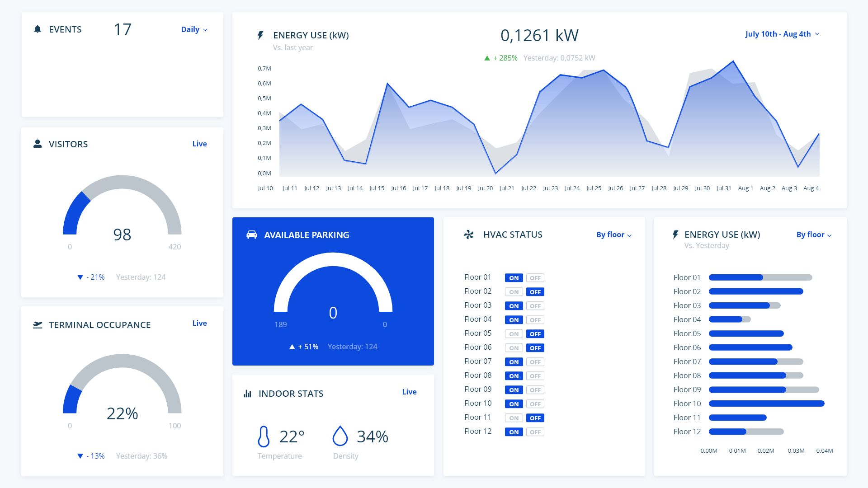868x488 pixels.
Task: Click the Visitors value 98
Action: [122, 235]
